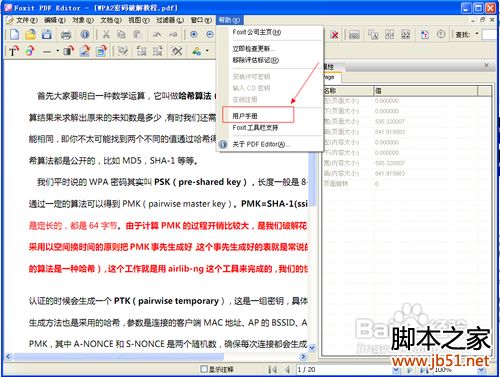This screenshot has width=500, height=377.
Task: Zoom in with the plus magnifier icon
Action: [x=194, y=34]
